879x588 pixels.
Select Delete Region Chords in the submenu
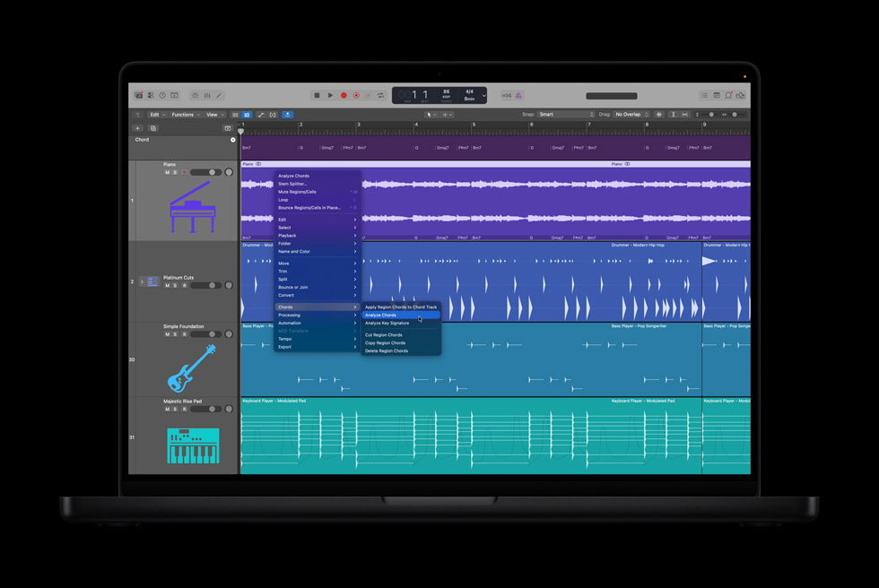pos(399,350)
